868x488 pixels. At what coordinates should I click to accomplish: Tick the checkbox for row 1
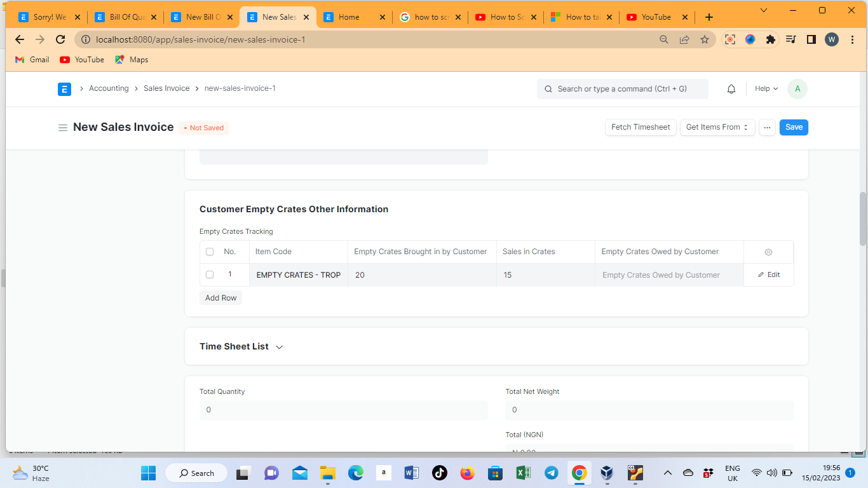click(210, 275)
